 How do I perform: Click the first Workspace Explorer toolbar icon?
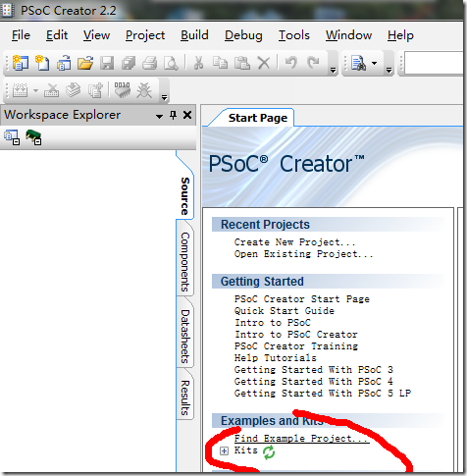click(12, 137)
